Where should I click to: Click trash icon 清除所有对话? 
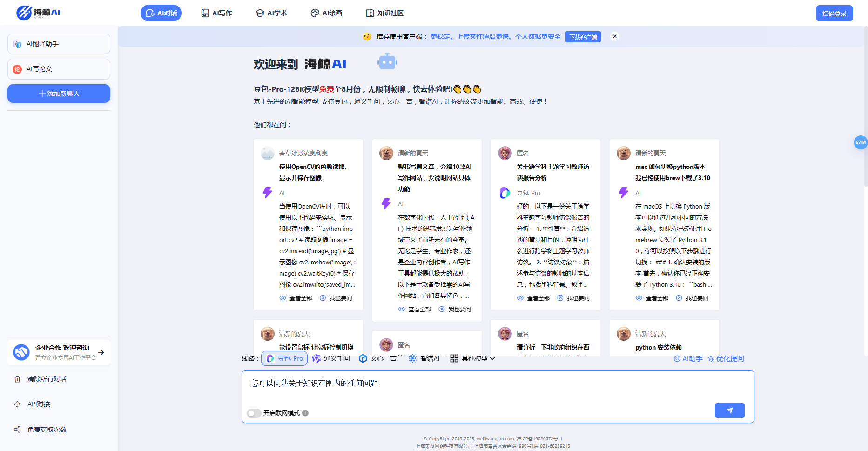[17, 379]
